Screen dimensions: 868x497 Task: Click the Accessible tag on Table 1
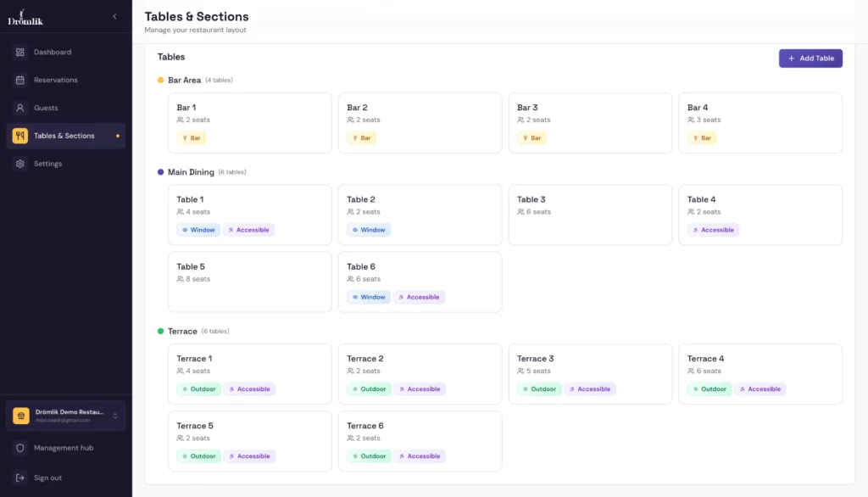click(x=248, y=230)
